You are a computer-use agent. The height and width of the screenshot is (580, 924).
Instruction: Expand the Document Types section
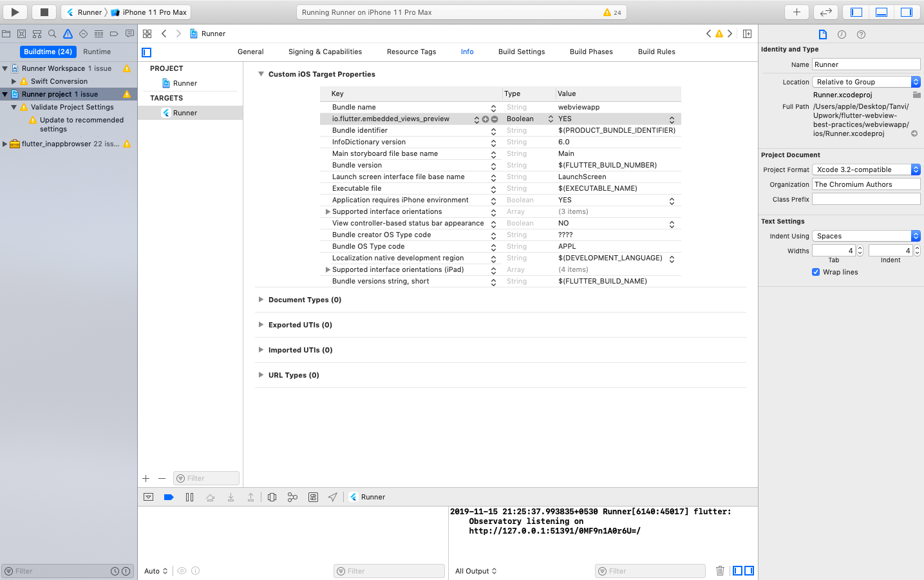click(x=261, y=300)
